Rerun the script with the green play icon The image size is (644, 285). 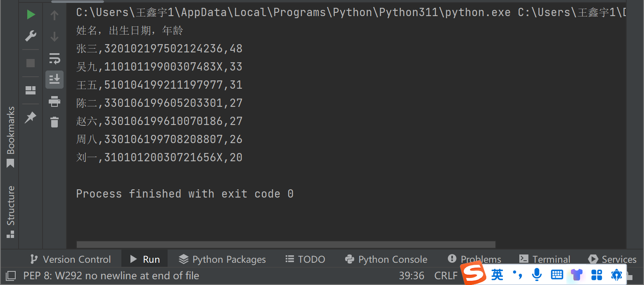pyautogui.click(x=31, y=15)
